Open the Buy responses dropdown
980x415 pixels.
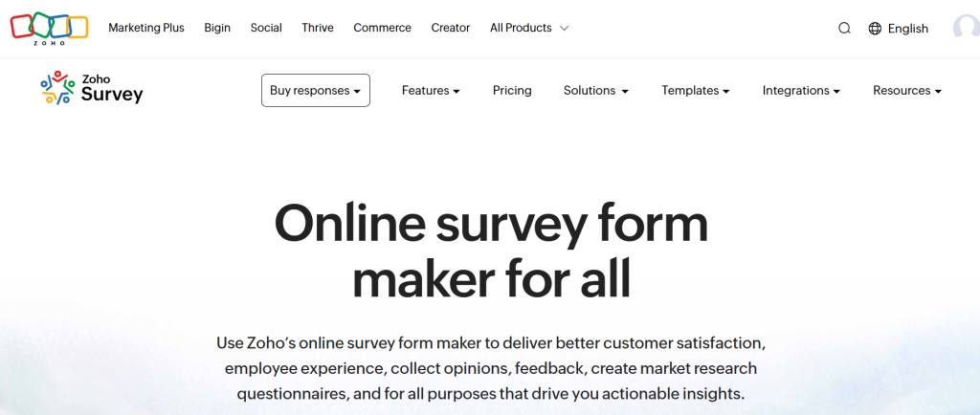click(315, 91)
